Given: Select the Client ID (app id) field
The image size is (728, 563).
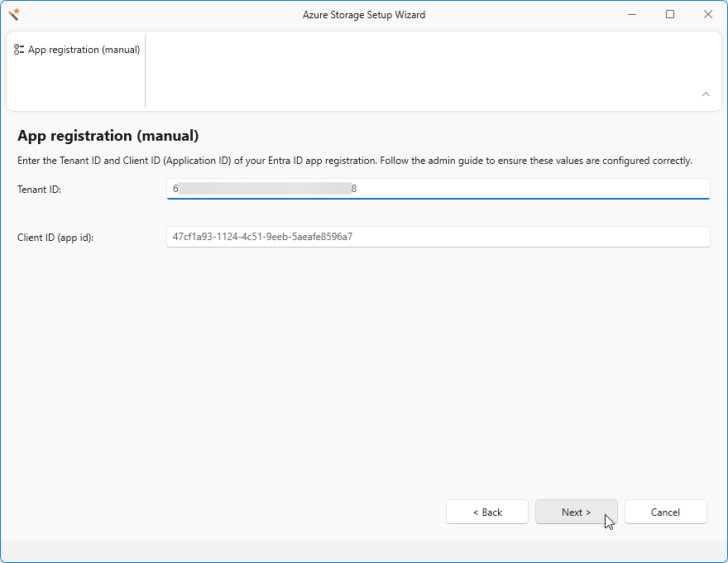Looking at the screenshot, I should [x=438, y=237].
